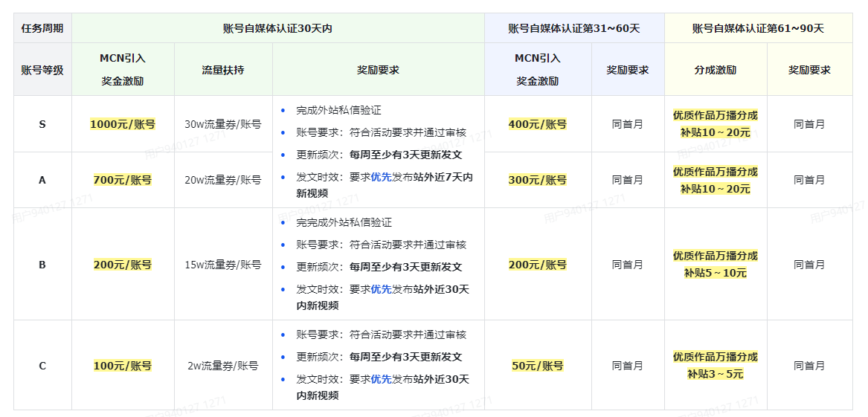Click blue "优先" text in level C requirements
Screen dimensions: 868x417
[x=381, y=379]
